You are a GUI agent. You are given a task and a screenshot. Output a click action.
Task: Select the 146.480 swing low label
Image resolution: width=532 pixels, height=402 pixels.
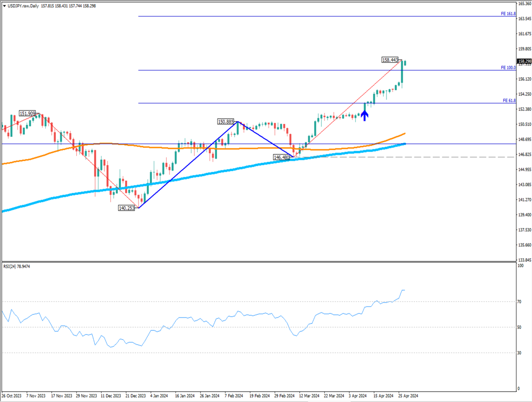pos(281,158)
